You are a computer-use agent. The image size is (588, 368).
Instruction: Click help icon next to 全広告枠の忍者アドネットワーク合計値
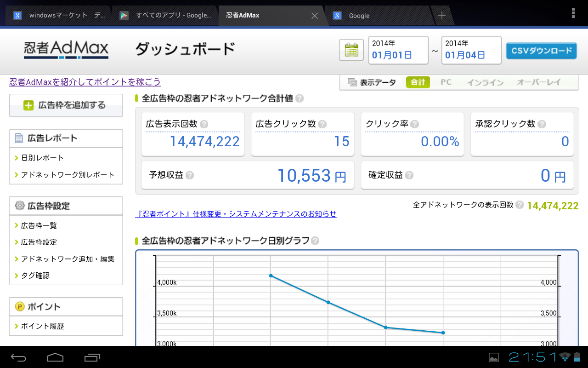point(299,98)
